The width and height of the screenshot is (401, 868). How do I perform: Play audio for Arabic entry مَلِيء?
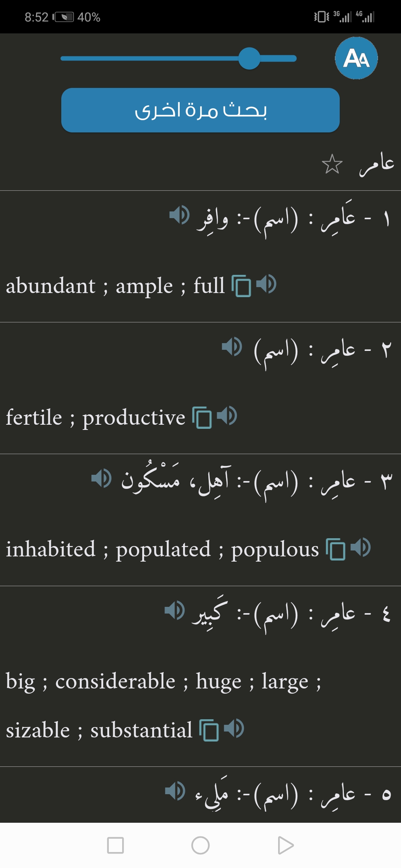(175, 791)
